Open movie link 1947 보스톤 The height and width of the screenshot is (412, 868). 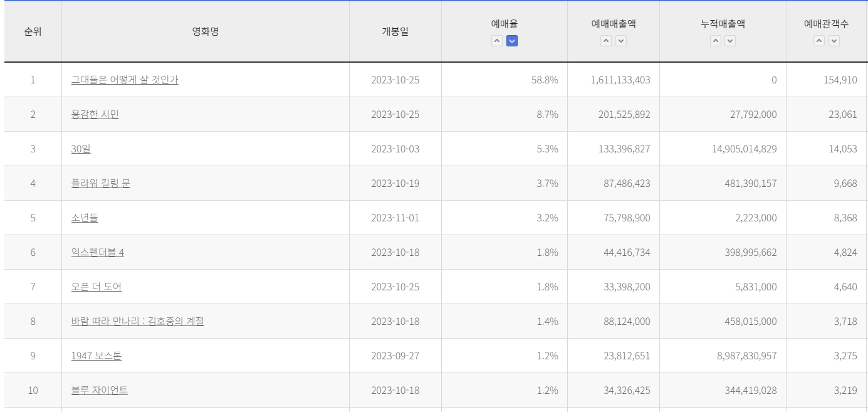tap(97, 356)
